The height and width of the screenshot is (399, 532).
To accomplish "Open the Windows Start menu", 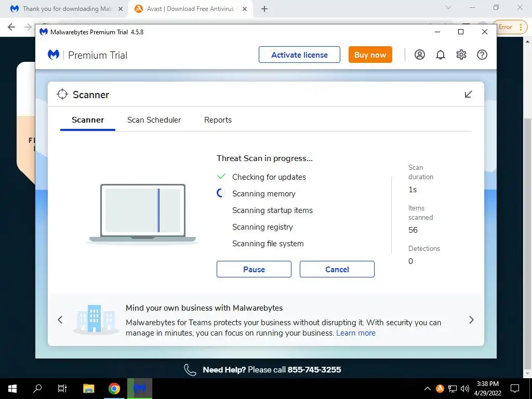I will (12, 389).
